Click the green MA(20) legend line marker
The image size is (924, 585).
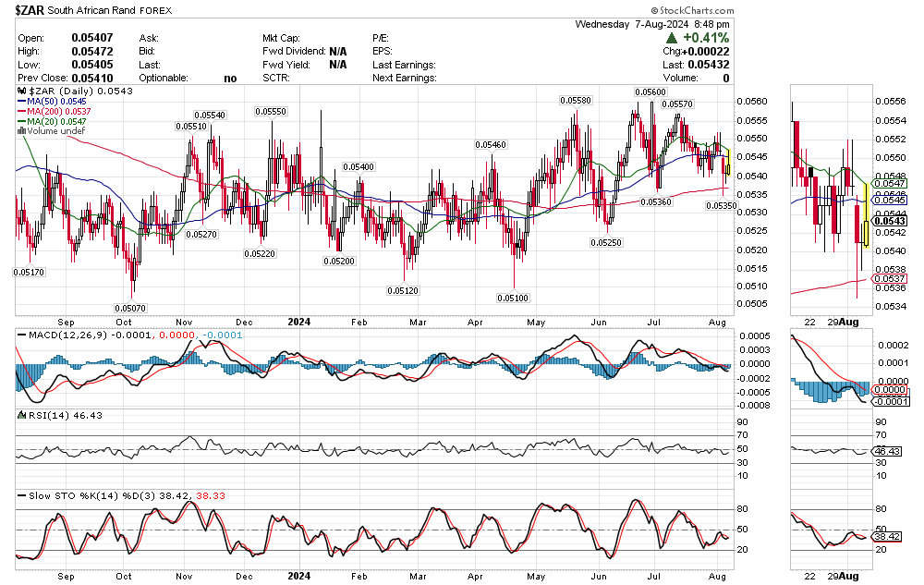22,122
